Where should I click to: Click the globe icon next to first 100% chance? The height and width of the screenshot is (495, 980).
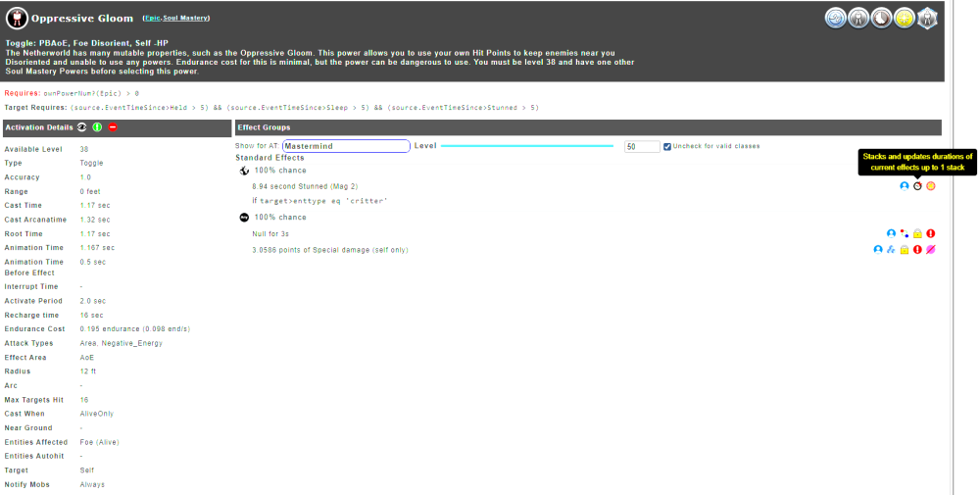pos(244,171)
